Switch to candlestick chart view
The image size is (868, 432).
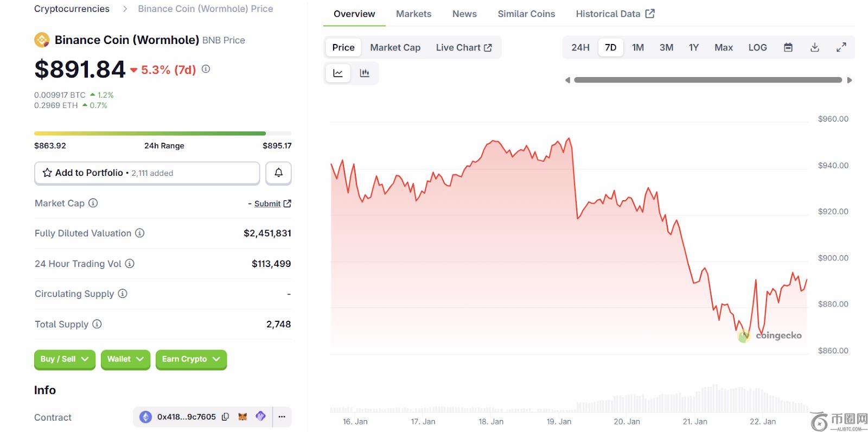click(365, 73)
